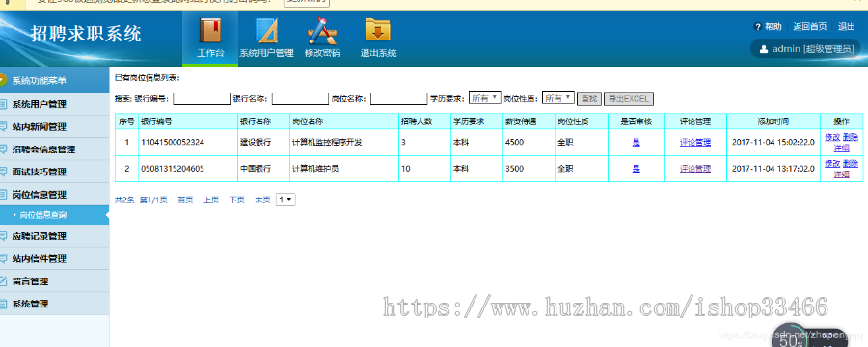The image size is (868, 347).
Task: Click 详细 link for 中国银行 row
Action: point(841,174)
